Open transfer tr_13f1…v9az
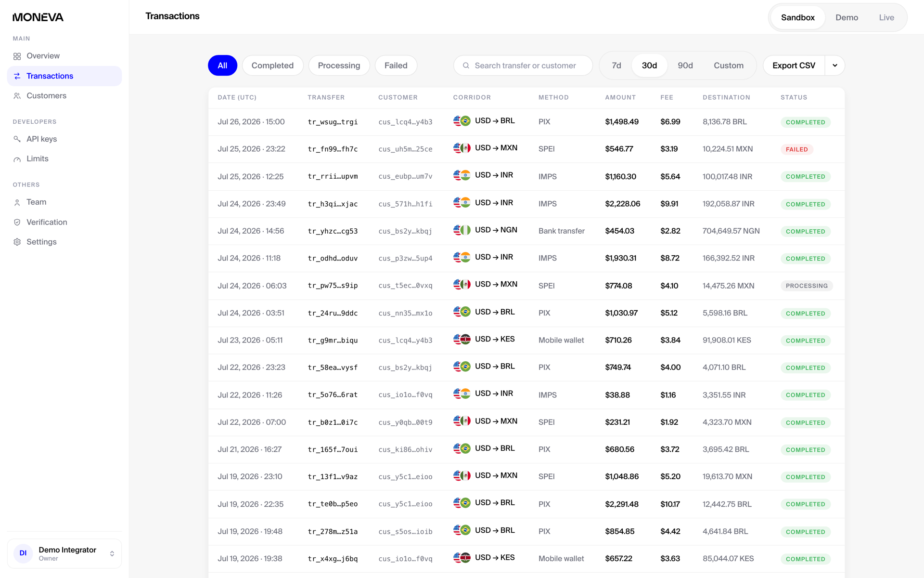The image size is (924, 578). pos(333,477)
